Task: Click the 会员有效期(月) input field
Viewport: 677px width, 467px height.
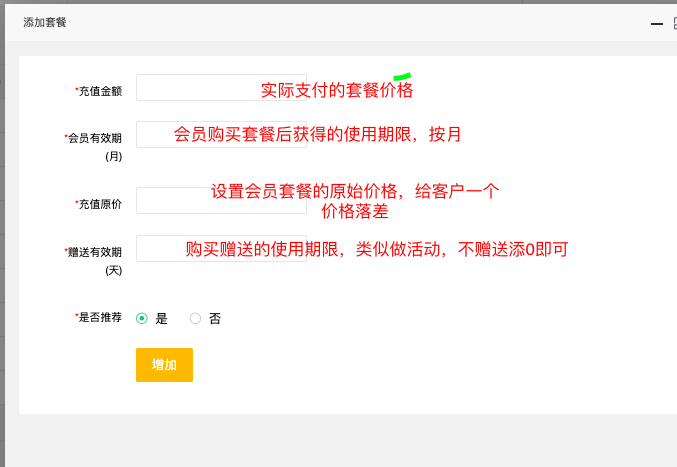Action: coord(221,135)
